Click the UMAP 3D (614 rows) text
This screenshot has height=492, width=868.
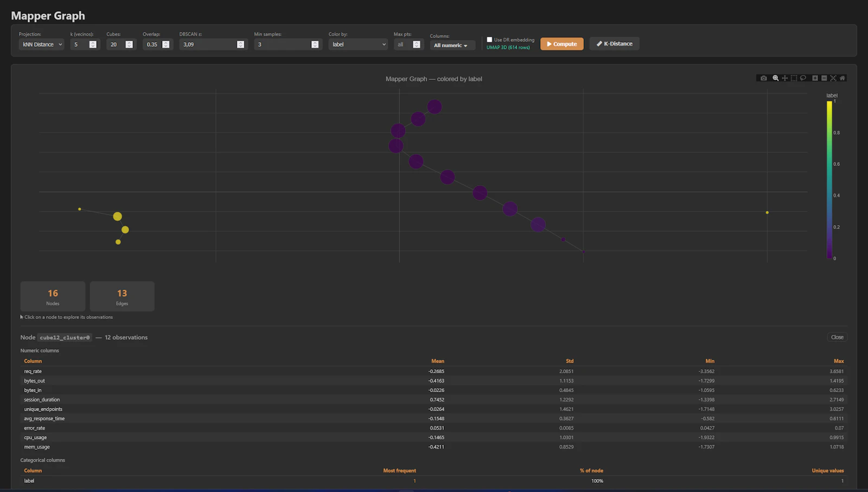(x=508, y=48)
